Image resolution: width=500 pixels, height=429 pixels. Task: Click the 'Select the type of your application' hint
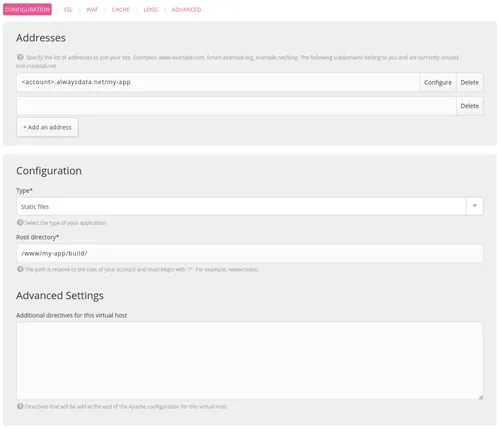(x=66, y=223)
